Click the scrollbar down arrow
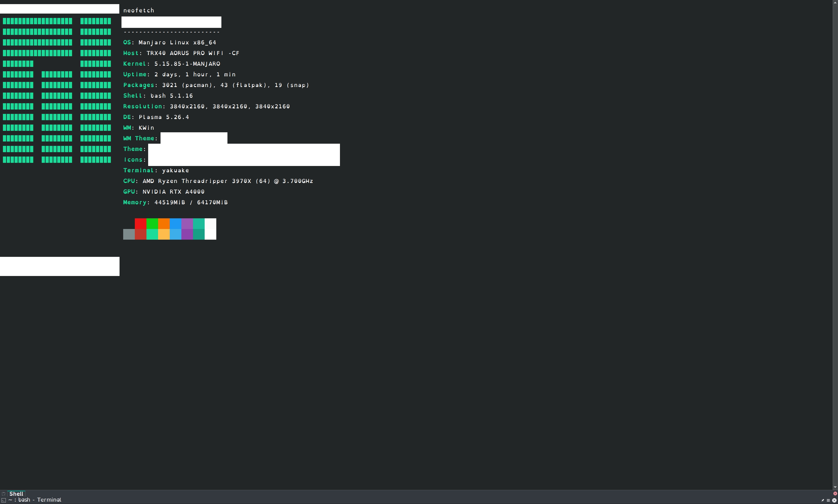Screen dimensions: 838x504 [835, 487]
